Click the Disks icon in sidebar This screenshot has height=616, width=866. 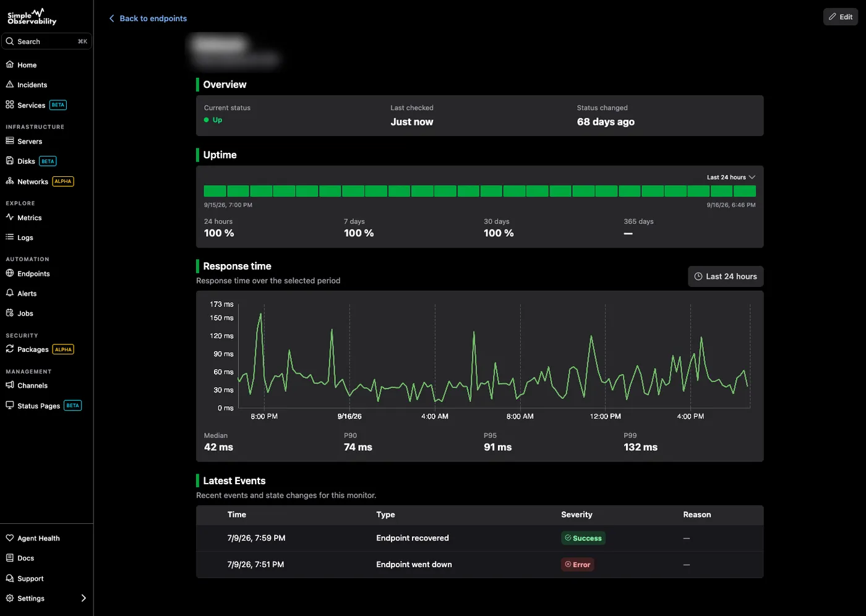pos(10,161)
